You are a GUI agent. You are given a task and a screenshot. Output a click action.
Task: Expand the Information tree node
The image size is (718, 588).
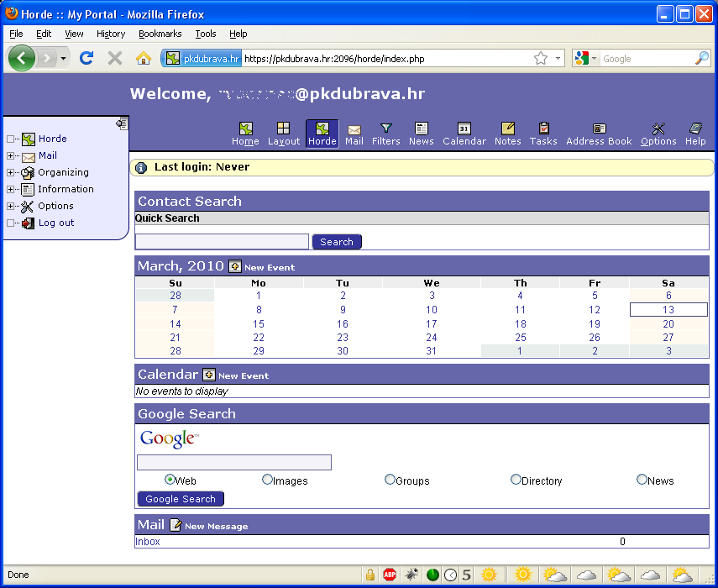(10, 189)
